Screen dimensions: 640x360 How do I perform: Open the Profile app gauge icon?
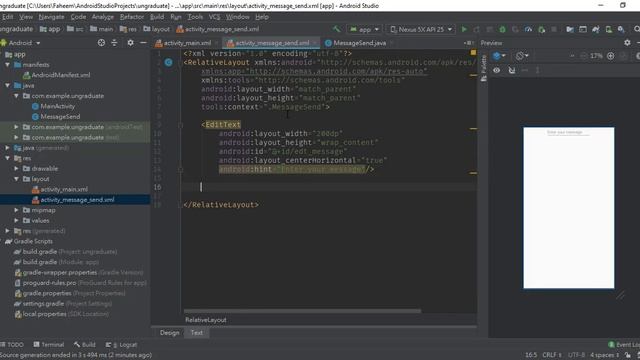coord(529,29)
